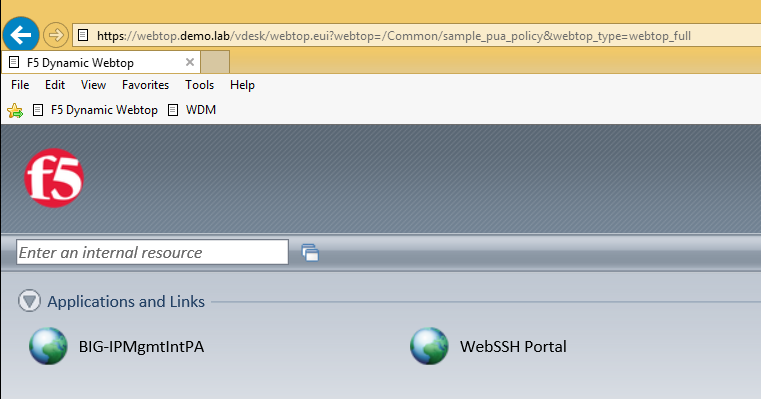Click the red F5 logo
This screenshot has height=399, width=761.
pos(54,178)
